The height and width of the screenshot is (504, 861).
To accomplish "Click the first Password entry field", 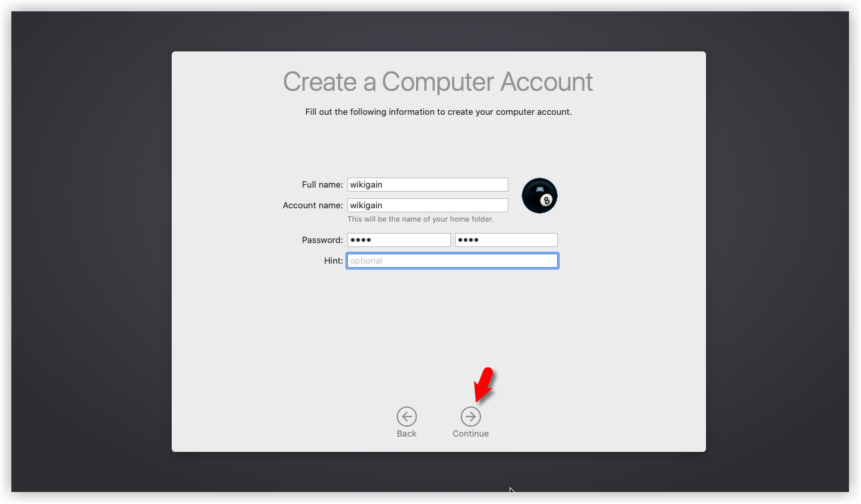I will click(399, 240).
